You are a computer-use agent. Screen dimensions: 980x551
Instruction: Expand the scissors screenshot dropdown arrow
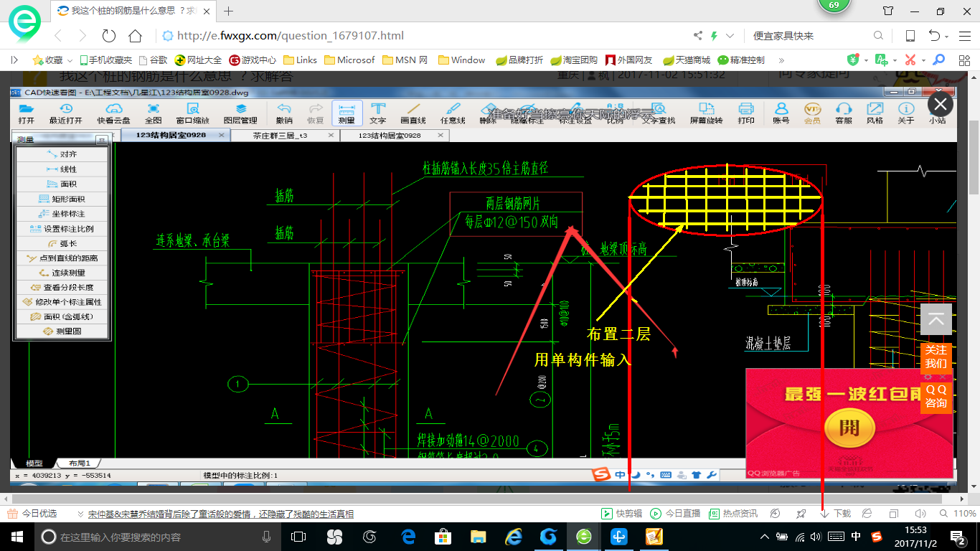pyautogui.click(x=923, y=60)
